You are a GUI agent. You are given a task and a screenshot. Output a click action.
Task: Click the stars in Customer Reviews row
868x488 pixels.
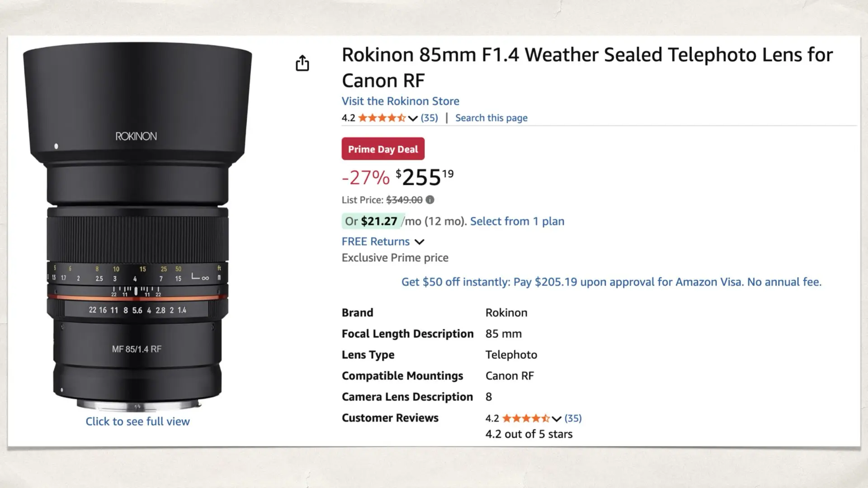(x=527, y=418)
